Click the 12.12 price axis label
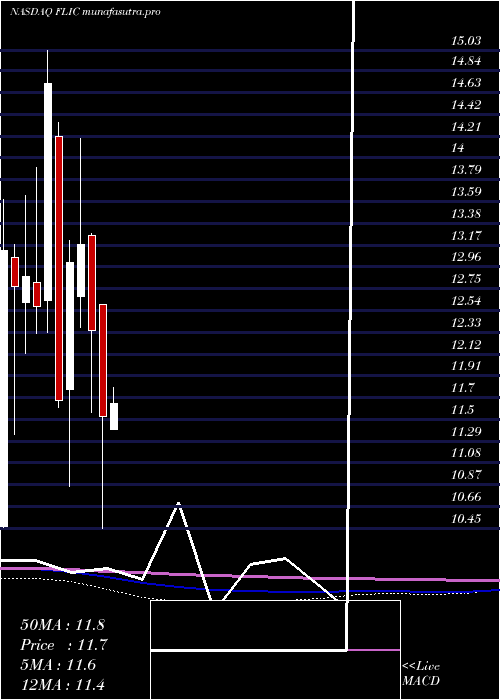The height and width of the screenshot is (700, 500). click(466, 345)
